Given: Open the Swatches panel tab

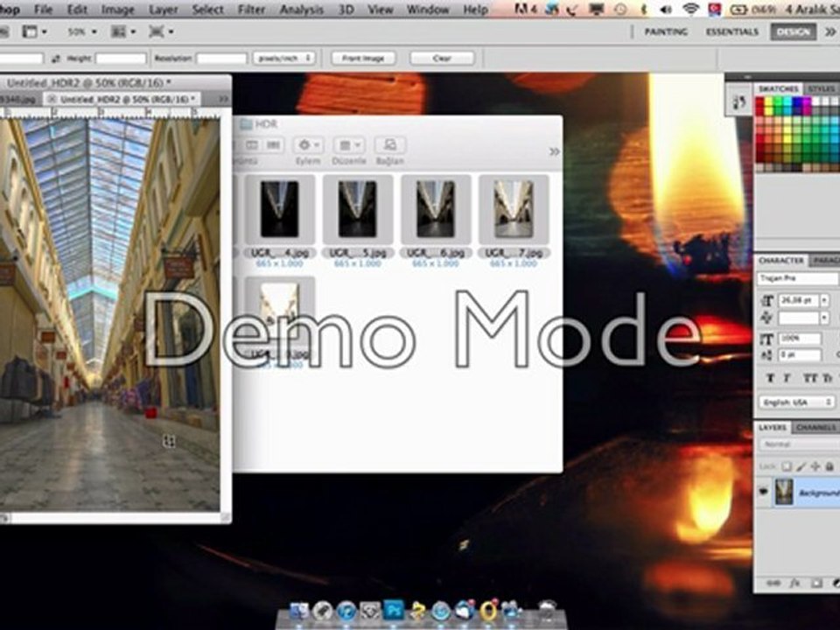Looking at the screenshot, I should click(779, 88).
